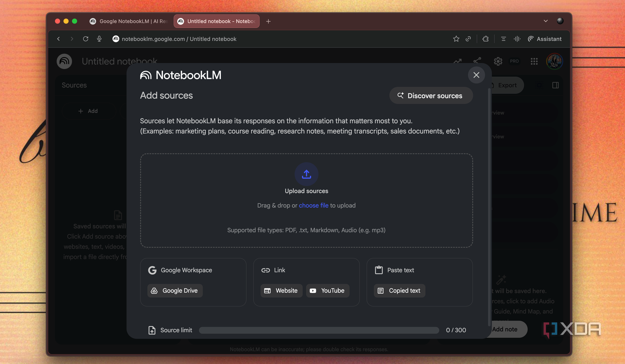625x364 pixels.
Task: Click the Upload sources cloud icon
Action: coord(306,174)
